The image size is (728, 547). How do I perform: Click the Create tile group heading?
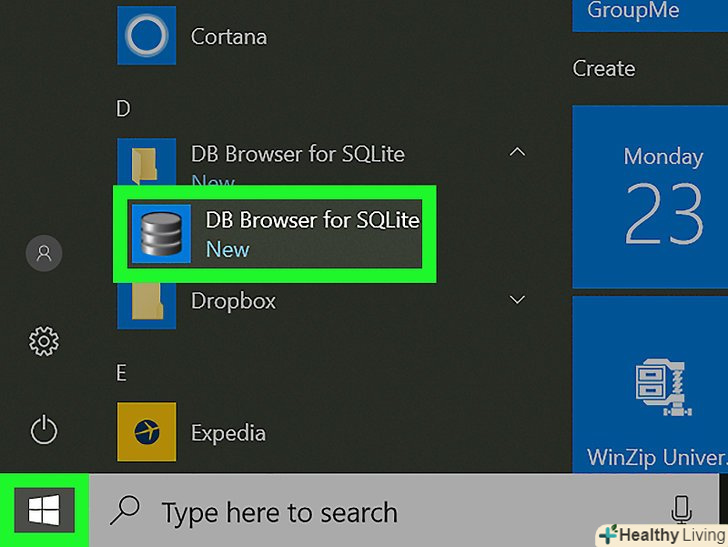[604, 69]
